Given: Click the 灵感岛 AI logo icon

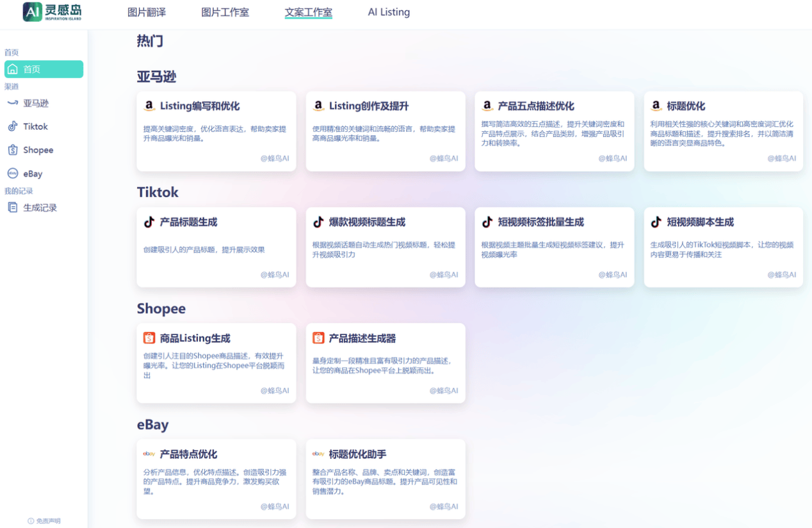Looking at the screenshot, I should [33, 12].
